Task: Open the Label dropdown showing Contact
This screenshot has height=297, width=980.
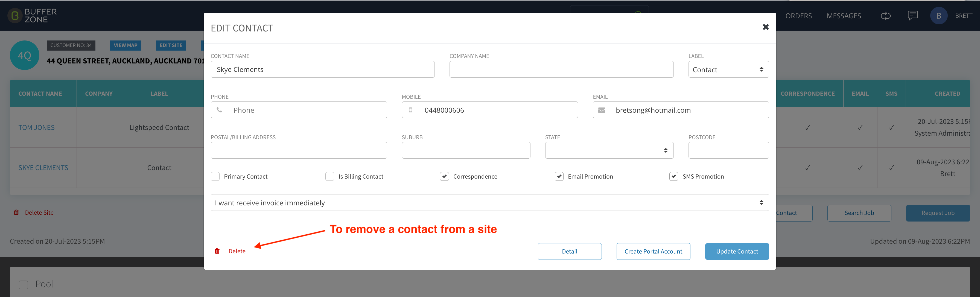Action: point(728,69)
